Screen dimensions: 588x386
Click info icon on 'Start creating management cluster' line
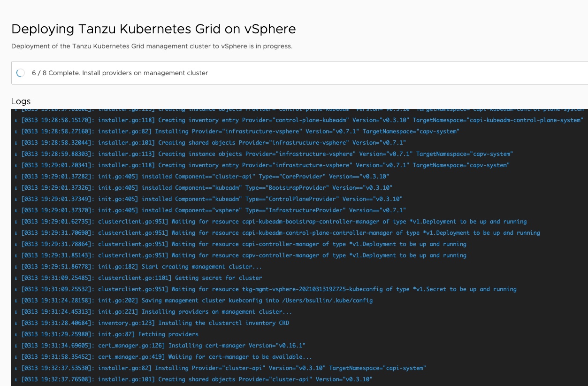[16, 267]
